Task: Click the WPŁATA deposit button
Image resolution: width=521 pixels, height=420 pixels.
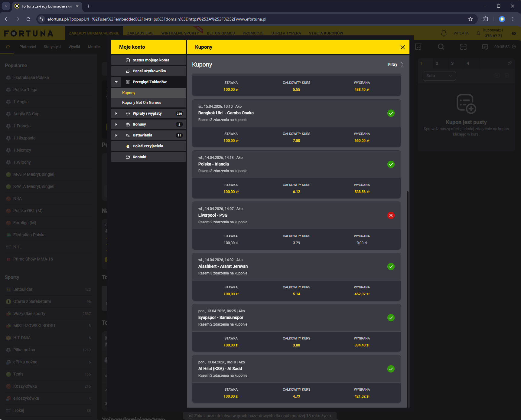Action: (x=461, y=33)
